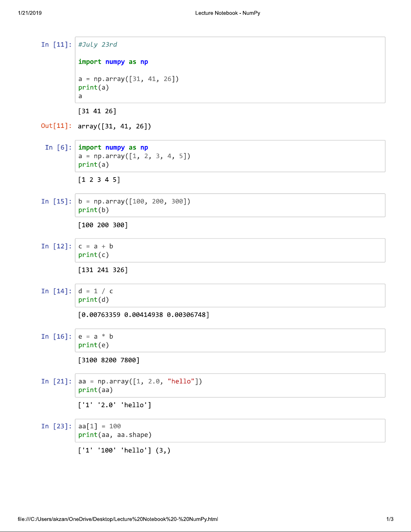Image resolution: width=411 pixels, height=532 pixels.
Task: Focus the 'd = 1 / c' code cell
Action: point(230,295)
